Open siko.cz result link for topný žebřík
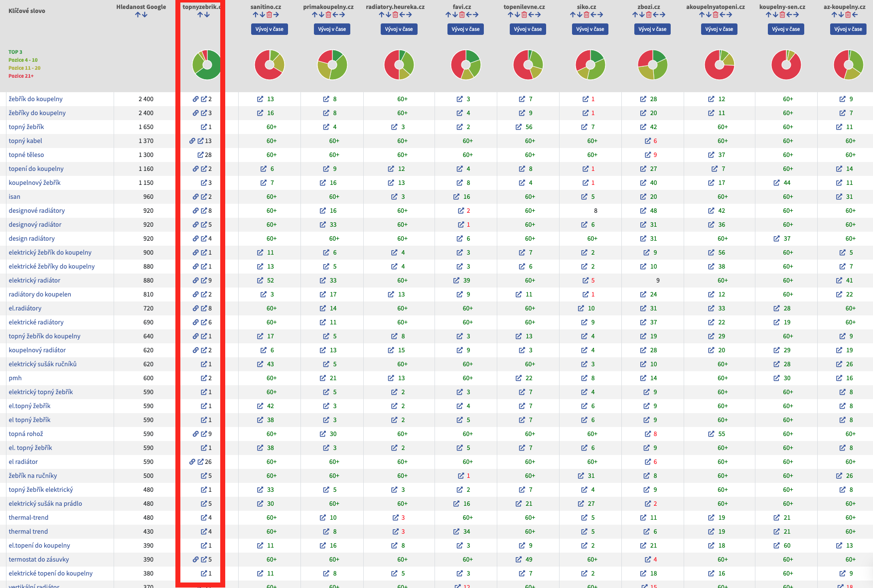The width and height of the screenshot is (873, 588). 584,127
